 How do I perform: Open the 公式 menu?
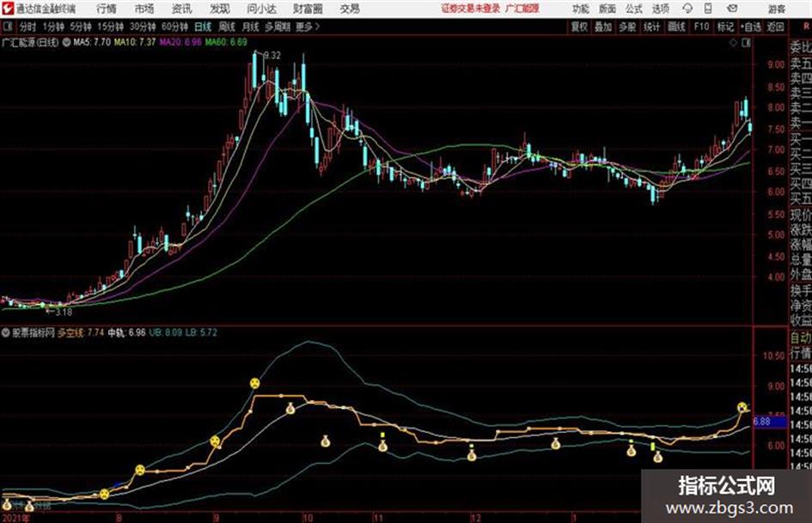pos(634,9)
